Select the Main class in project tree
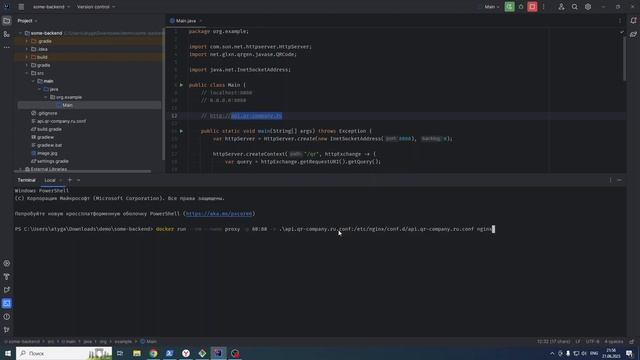Viewport: 640px width, 360px height. tap(67, 105)
